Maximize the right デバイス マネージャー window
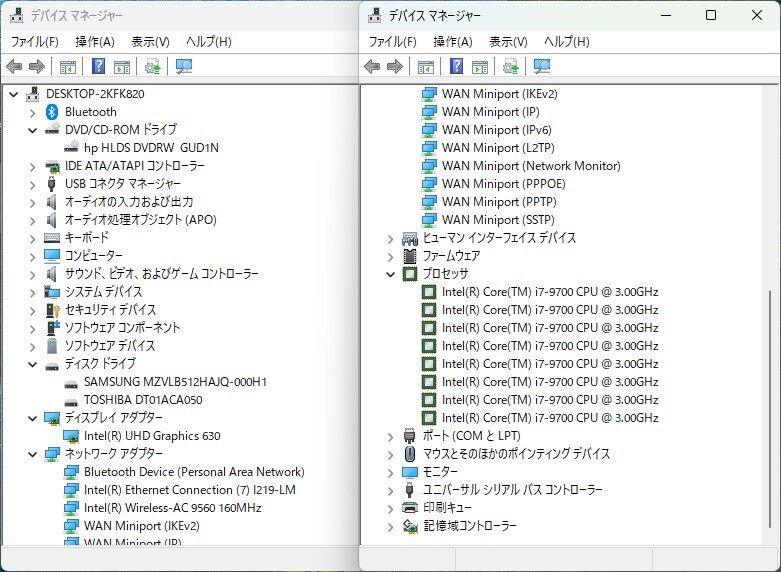 click(711, 15)
